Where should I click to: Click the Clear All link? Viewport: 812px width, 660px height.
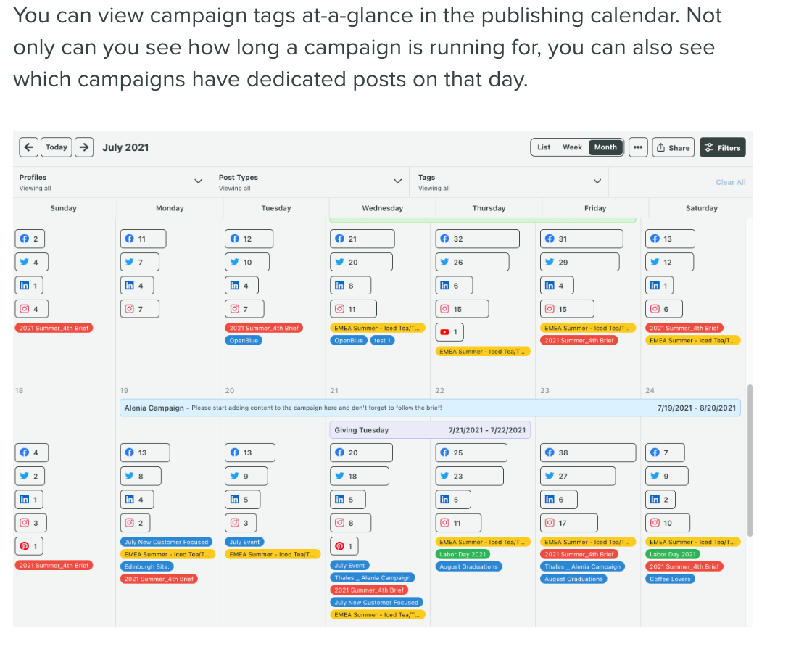click(x=730, y=182)
